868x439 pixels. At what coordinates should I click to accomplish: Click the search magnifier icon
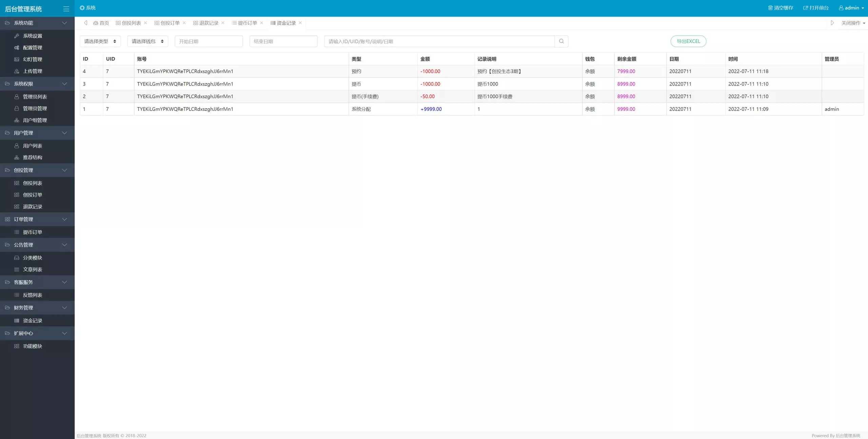click(561, 41)
